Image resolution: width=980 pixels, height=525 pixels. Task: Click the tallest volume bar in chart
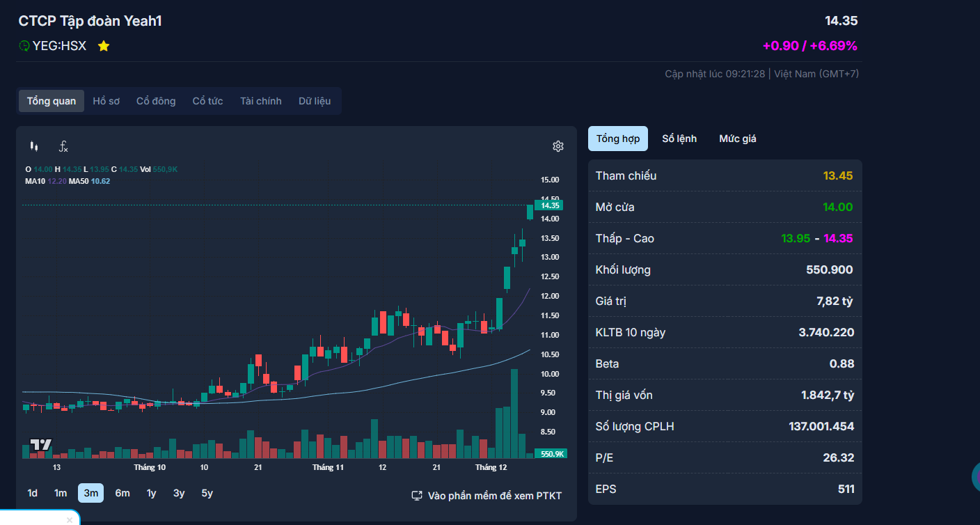[514, 414]
